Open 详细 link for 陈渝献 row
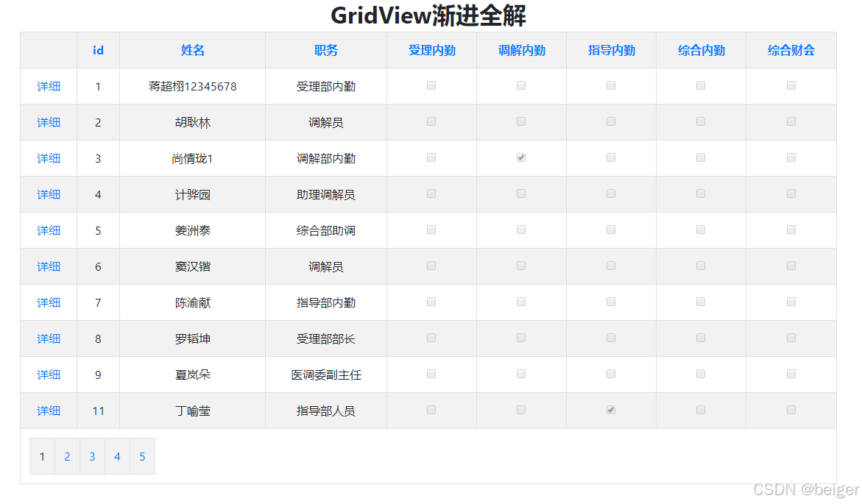This screenshot has height=504, width=862. pos(49,302)
